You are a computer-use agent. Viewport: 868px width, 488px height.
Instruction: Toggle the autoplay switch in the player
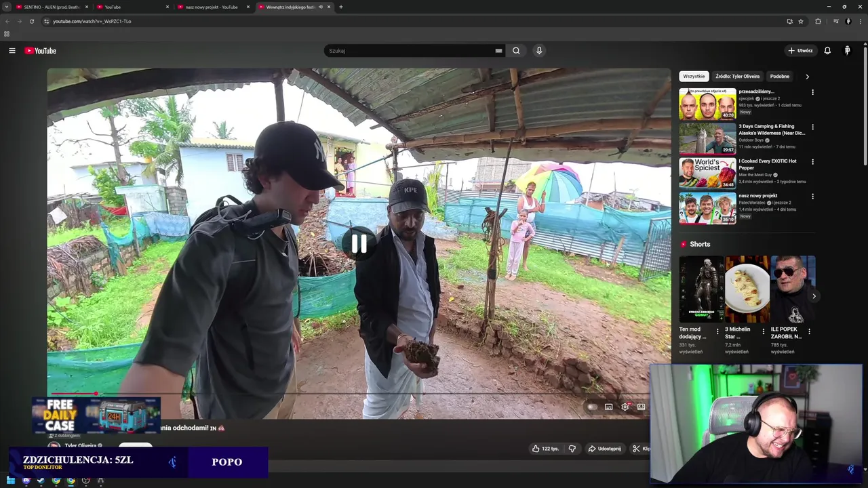[592, 407]
